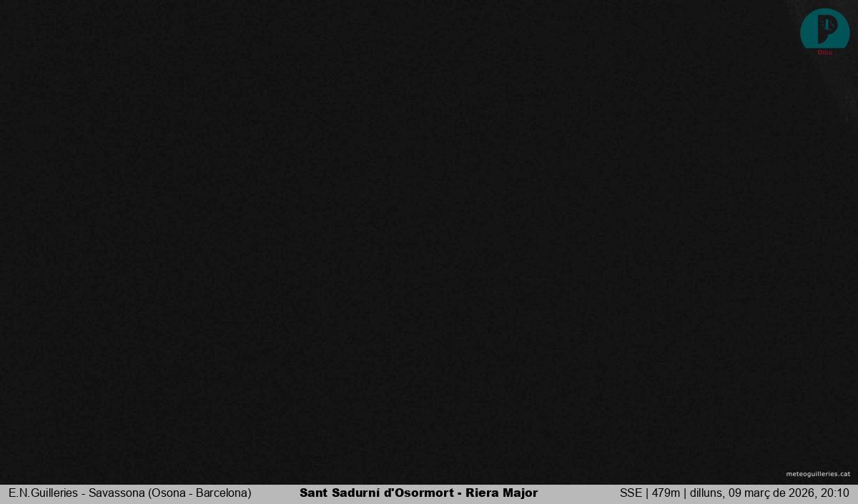858x504 pixels.
Task: Click the SSE direction indicator
Action: (631, 493)
